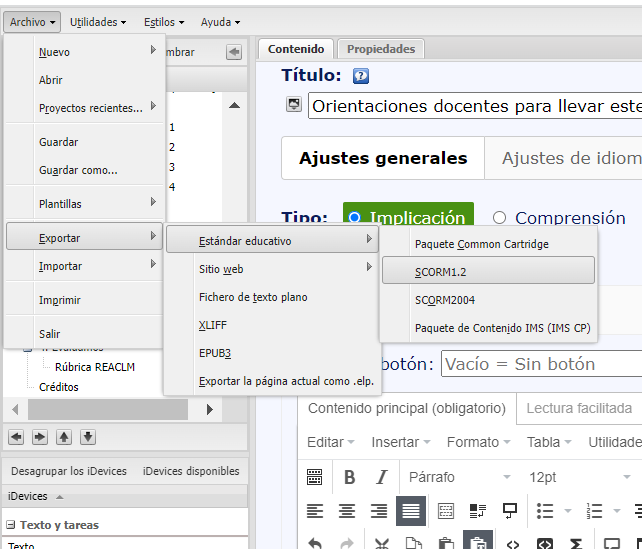This screenshot has width=642, height=549.
Task: Open the 12pt font size dropdown
Action: (579, 477)
